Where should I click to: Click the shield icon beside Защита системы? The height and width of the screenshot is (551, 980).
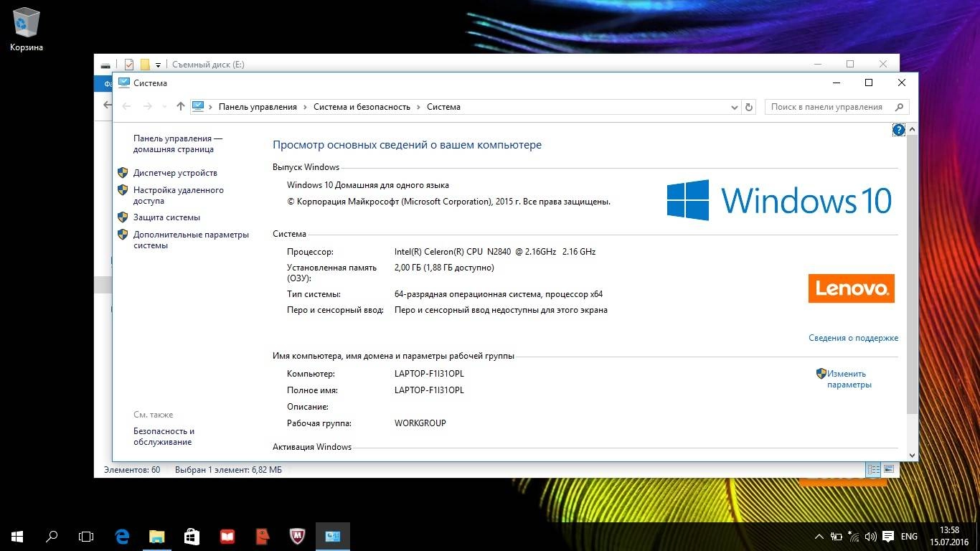(x=123, y=217)
